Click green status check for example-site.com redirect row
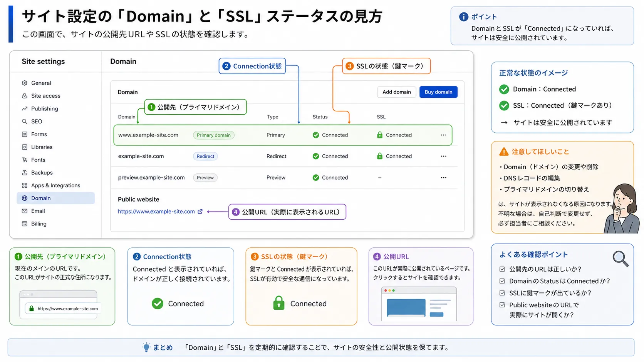 [x=316, y=156]
